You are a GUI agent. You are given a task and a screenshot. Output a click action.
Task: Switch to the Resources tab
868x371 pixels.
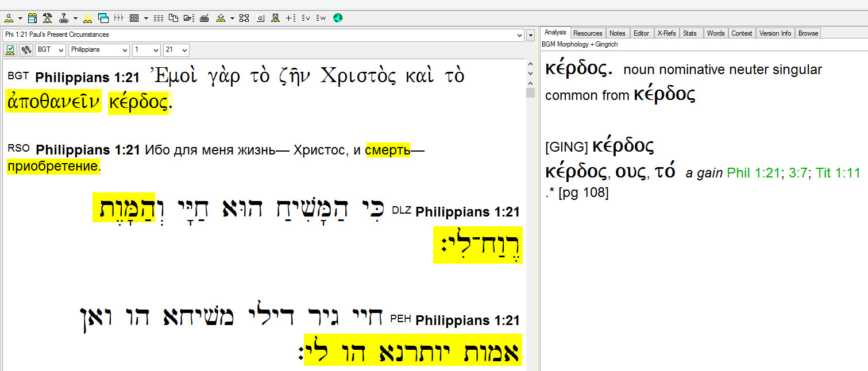click(x=588, y=33)
